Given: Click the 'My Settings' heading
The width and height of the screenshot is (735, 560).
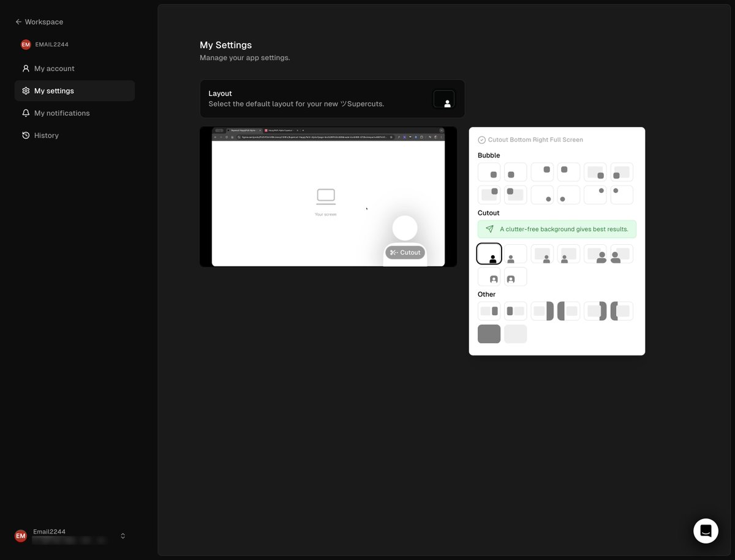Looking at the screenshot, I should point(225,45).
